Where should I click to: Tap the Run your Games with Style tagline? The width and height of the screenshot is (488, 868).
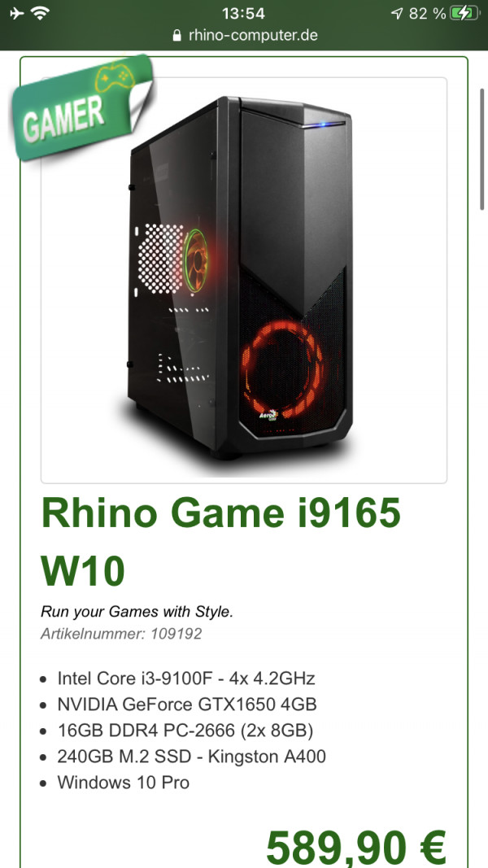[137, 612]
